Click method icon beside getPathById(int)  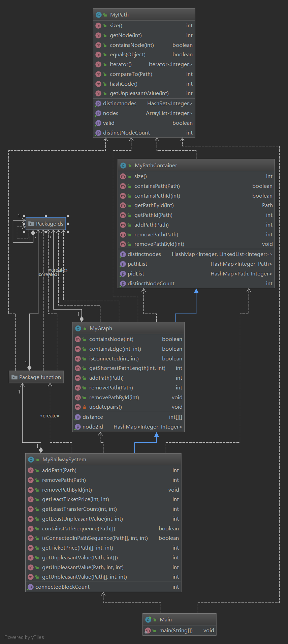click(123, 205)
